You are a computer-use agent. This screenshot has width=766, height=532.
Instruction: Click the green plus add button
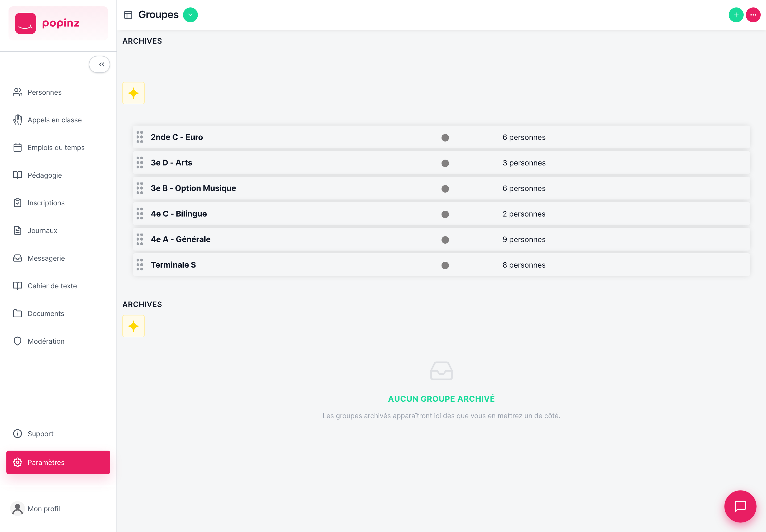pyautogui.click(x=736, y=15)
